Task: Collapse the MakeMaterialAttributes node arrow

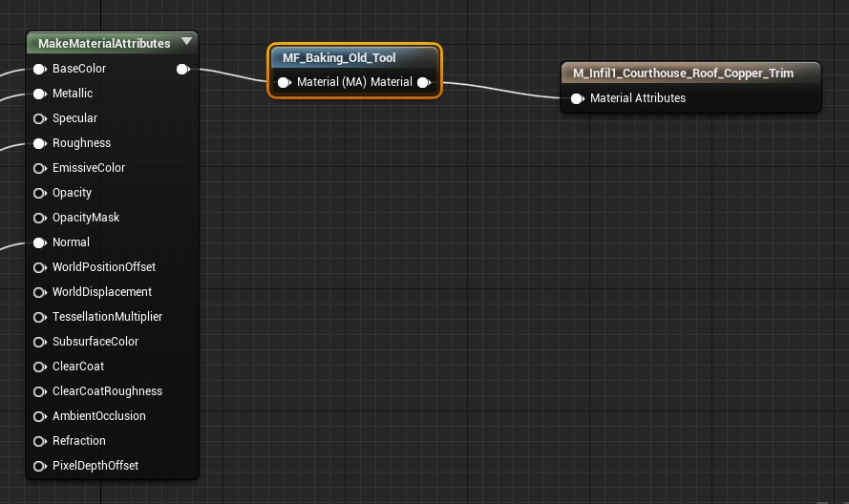Action: 187,42
